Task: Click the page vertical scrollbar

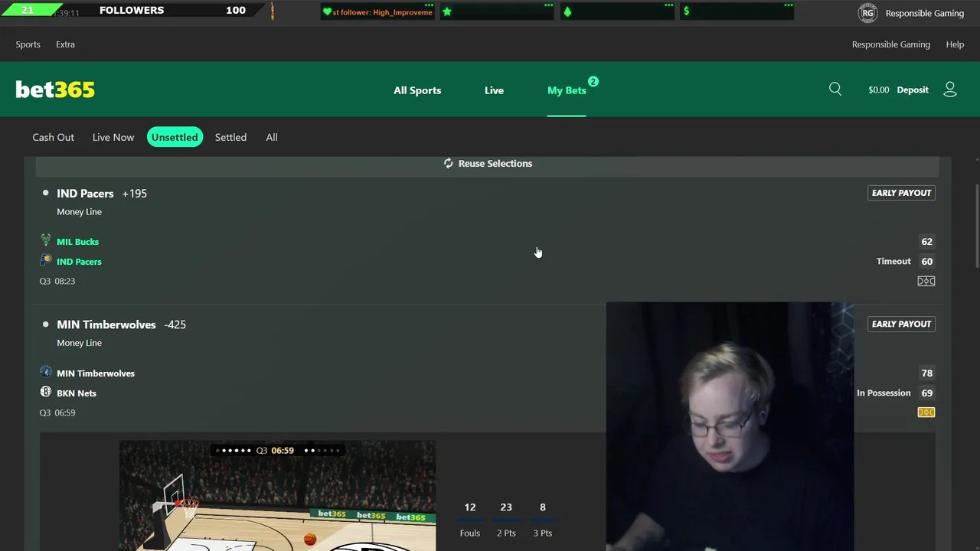Action: pyautogui.click(x=976, y=225)
